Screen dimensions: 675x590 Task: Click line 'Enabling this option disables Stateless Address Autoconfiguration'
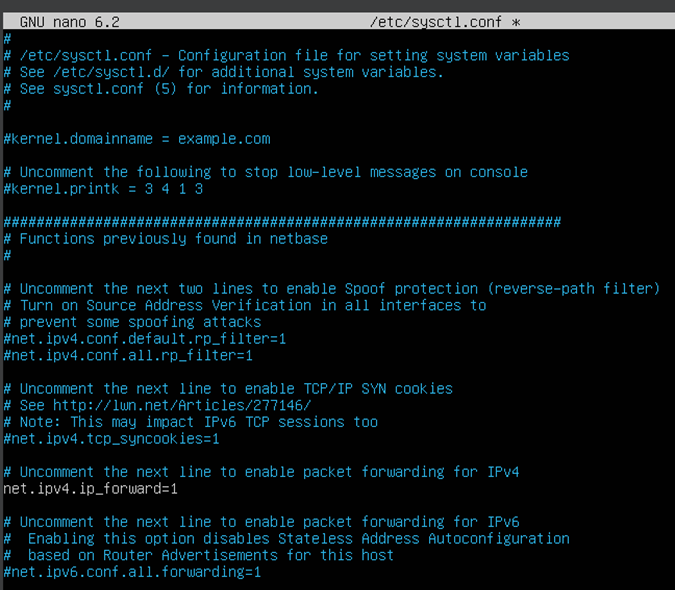pos(286,539)
